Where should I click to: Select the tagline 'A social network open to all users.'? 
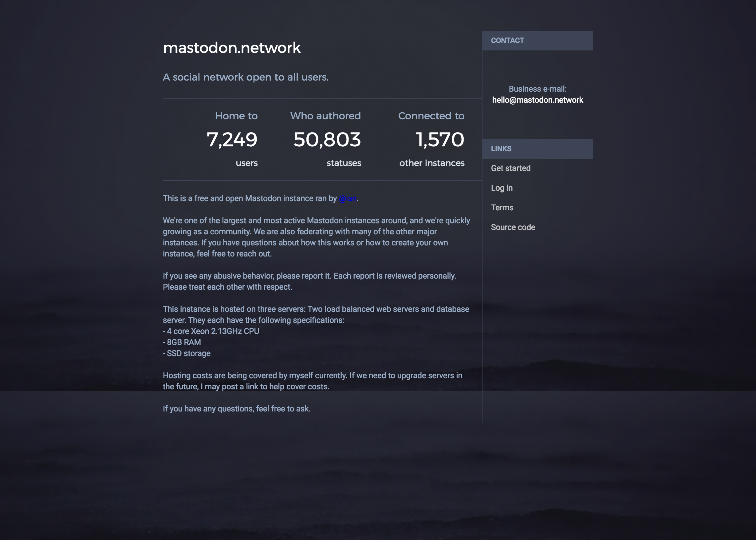(246, 77)
